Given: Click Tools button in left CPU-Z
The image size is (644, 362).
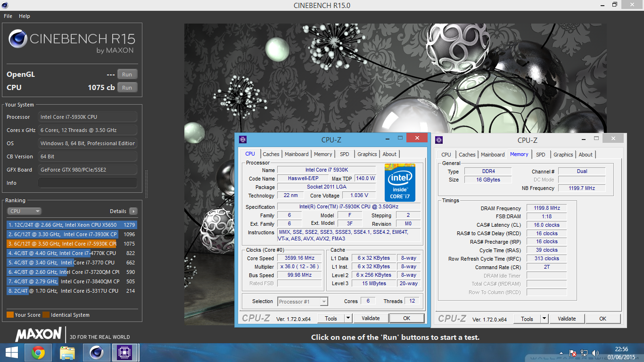Looking at the screenshot, I should click(x=331, y=319).
